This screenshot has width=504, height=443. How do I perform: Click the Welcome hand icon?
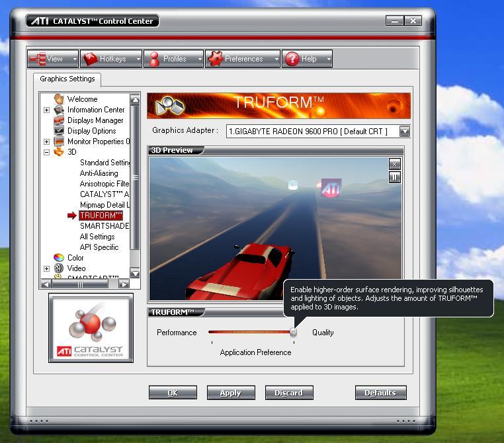[59, 99]
